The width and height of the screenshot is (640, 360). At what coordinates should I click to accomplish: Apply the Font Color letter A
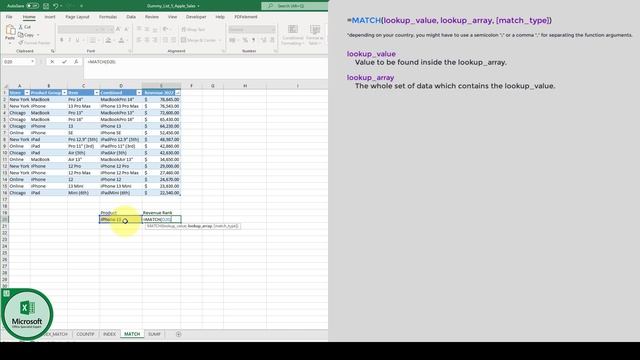121,40
